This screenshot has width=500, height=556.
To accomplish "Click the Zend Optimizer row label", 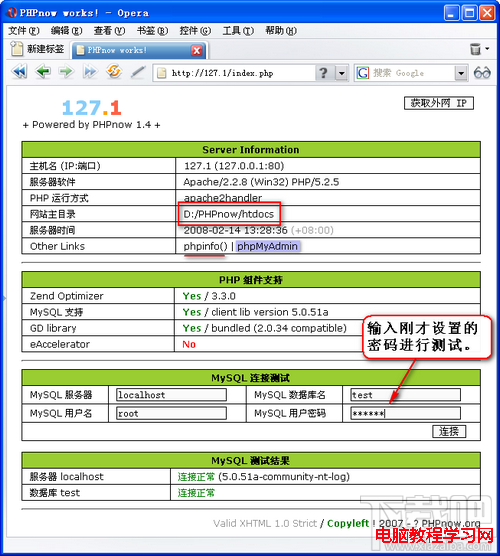I will [67, 296].
